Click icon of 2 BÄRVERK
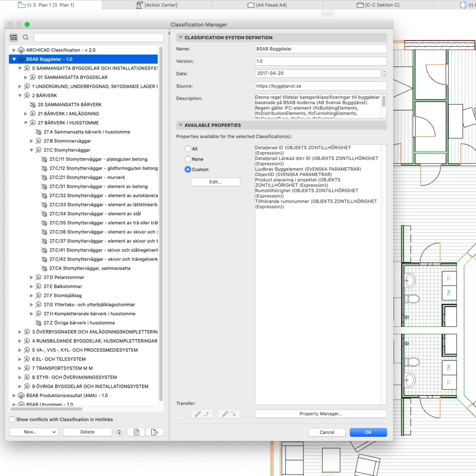This screenshot has width=476, height=476. [x=27, y=96]
